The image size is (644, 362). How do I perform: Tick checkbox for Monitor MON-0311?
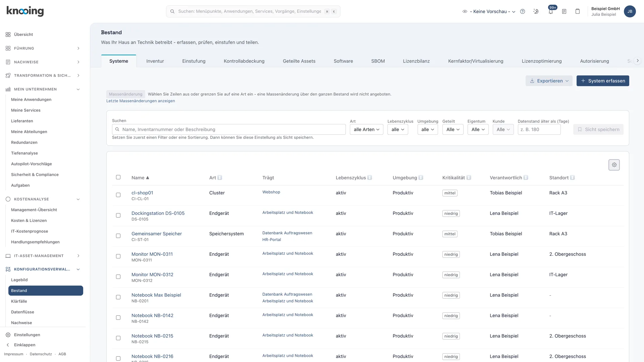118,256
